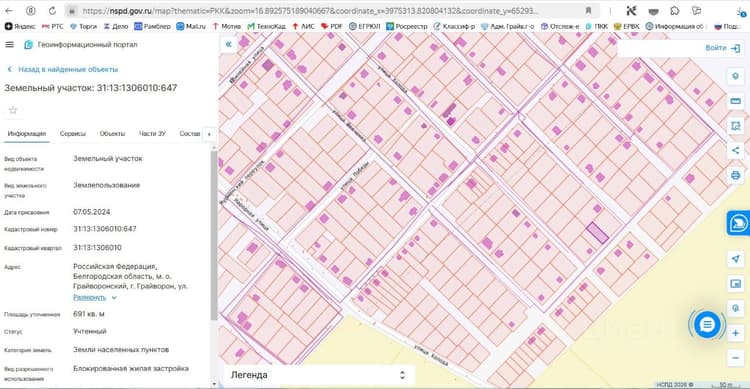This screenshot has width=750, height=389.
Task: Select Земли населенных пунктов text
Action: tap(121, 350)
